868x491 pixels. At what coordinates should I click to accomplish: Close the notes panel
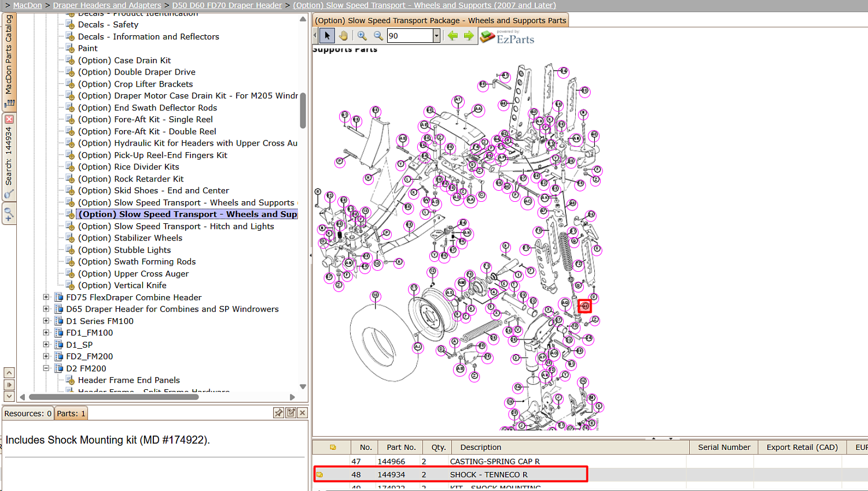click(302, 413)
